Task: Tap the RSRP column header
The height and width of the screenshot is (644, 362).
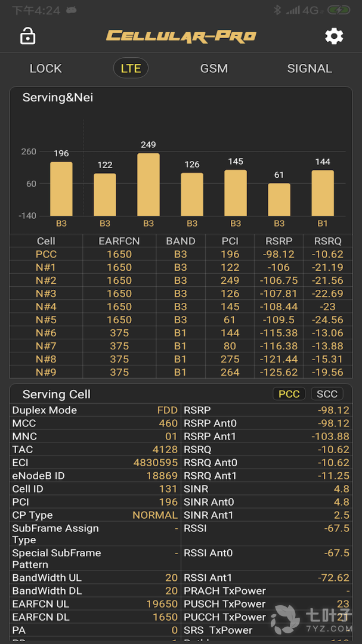Action: [x=279, y=241]
